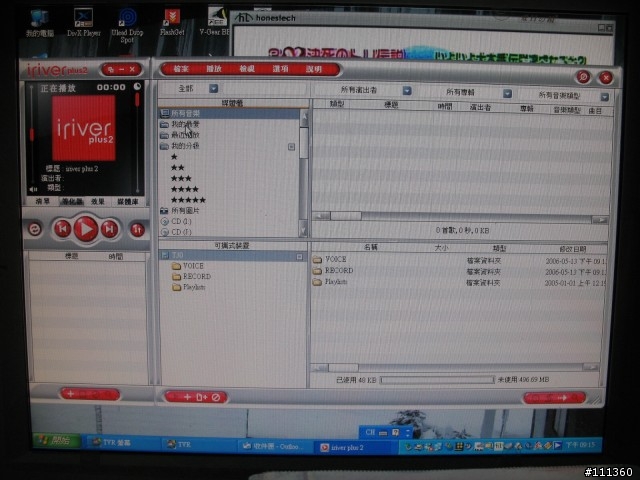The image size is (640, 480).
Task: Sort device files by 名稱 column
Action: pyautogui.click(x=371, y=247)
